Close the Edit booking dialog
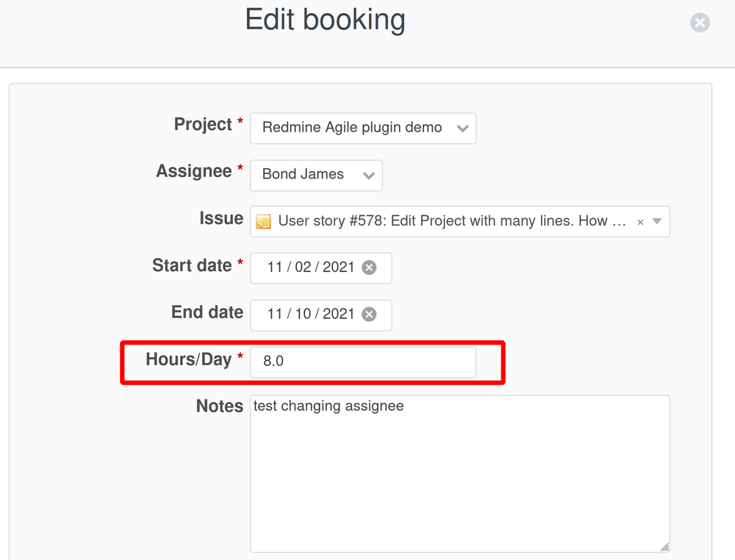This screenshot has width=735, height=560. [700, 23]
